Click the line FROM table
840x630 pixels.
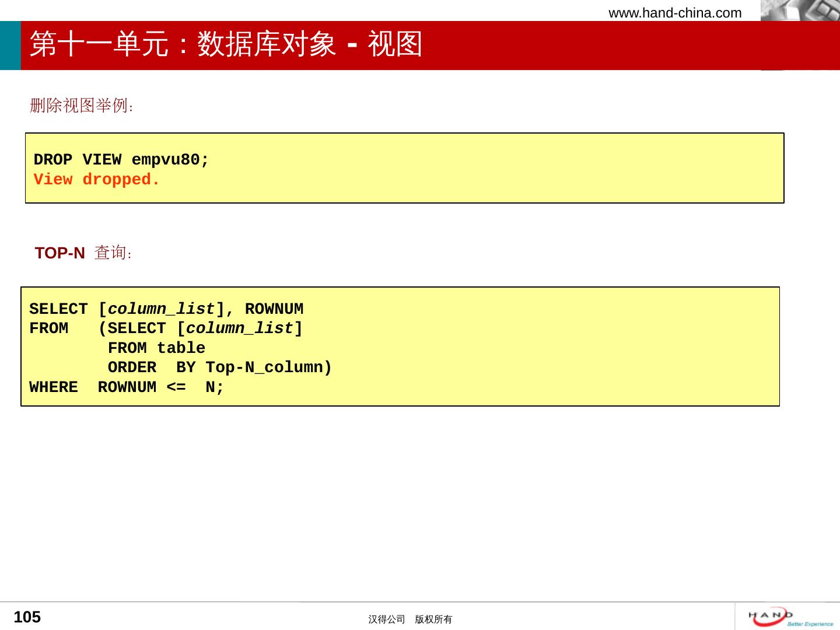tap(156, 348)
